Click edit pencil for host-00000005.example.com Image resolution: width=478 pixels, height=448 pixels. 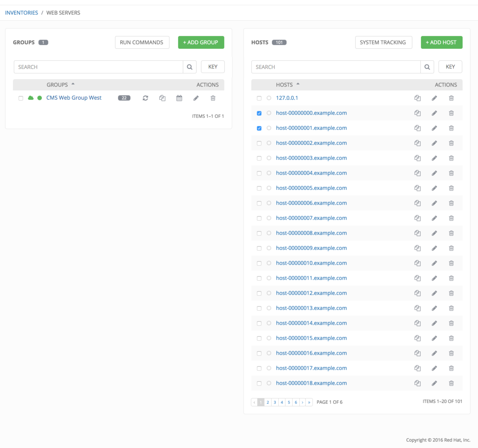434,188
